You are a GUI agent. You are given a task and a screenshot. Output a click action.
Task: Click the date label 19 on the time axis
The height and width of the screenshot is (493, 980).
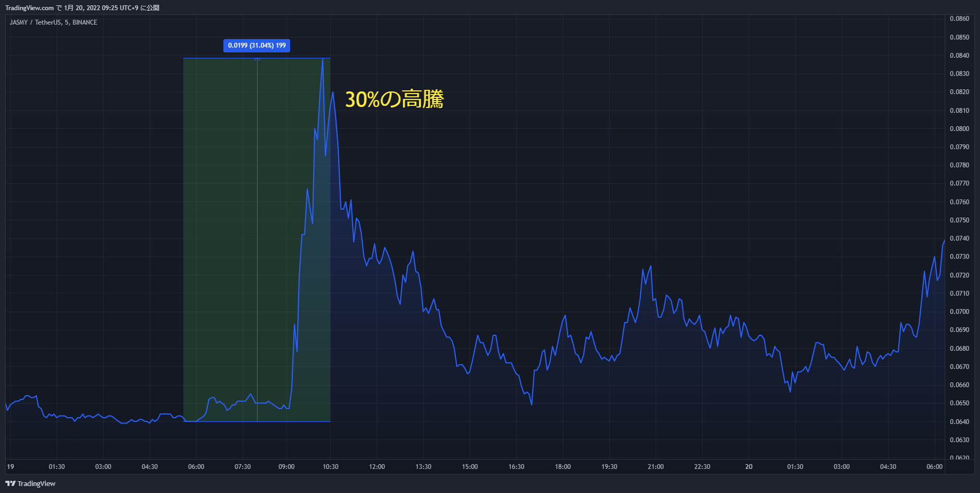point(11,467)
